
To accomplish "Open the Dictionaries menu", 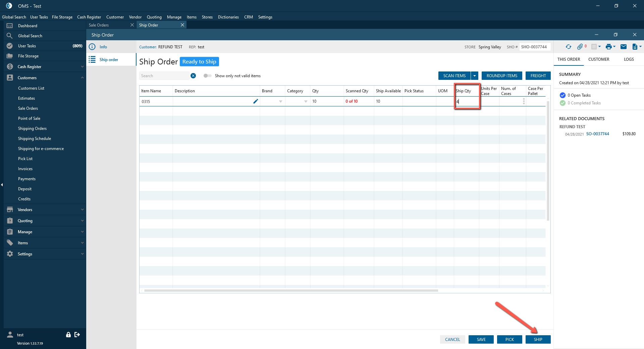I will pyautogui.click(x=228, y=17).
